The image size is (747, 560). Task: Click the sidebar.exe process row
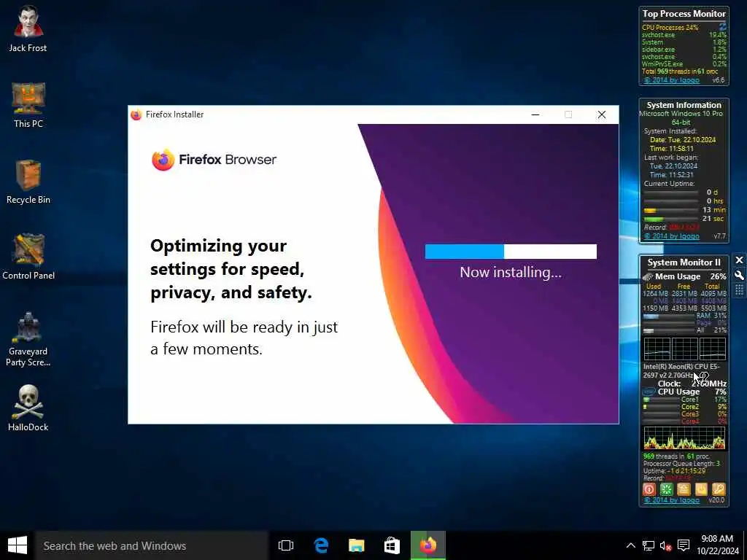point(684,49)
